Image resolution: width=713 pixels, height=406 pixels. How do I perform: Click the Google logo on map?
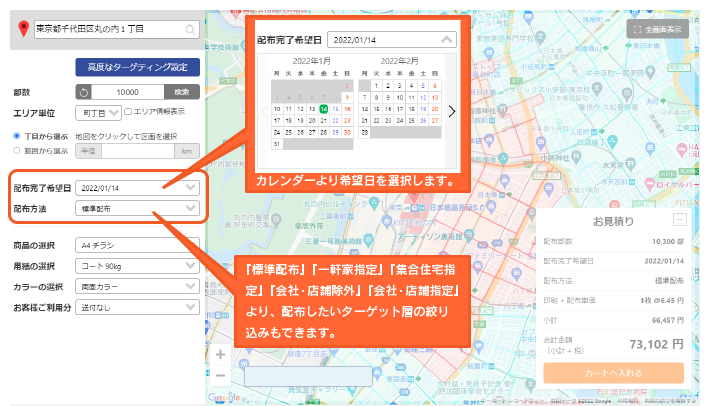tap(224, 398)
